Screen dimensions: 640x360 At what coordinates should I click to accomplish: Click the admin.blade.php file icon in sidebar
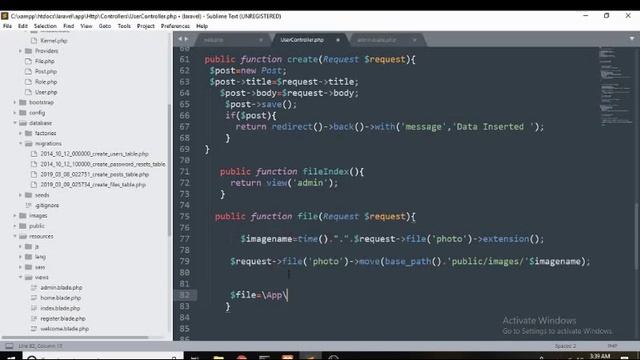34,287
